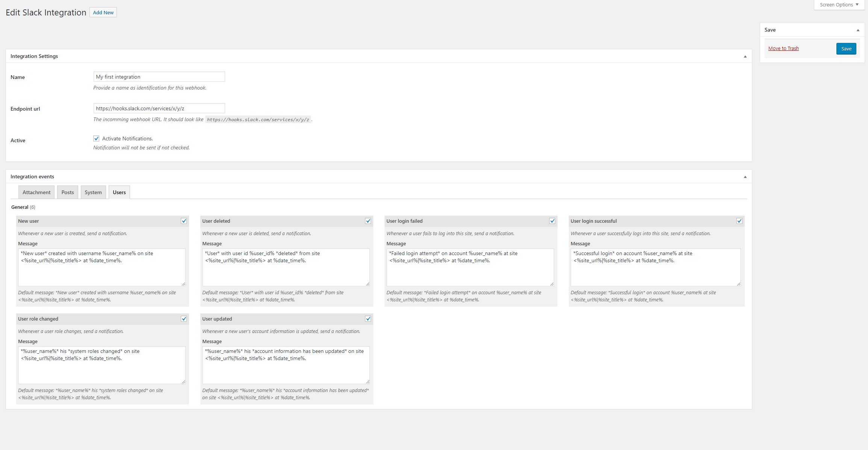Click into the Name input field
The image size is (868, 450).
coord(159,77)
